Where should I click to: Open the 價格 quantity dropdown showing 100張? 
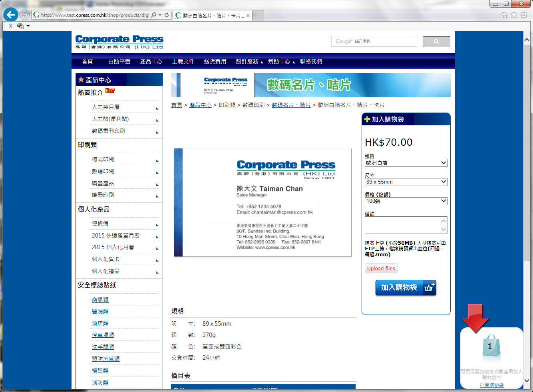point(406,201)
